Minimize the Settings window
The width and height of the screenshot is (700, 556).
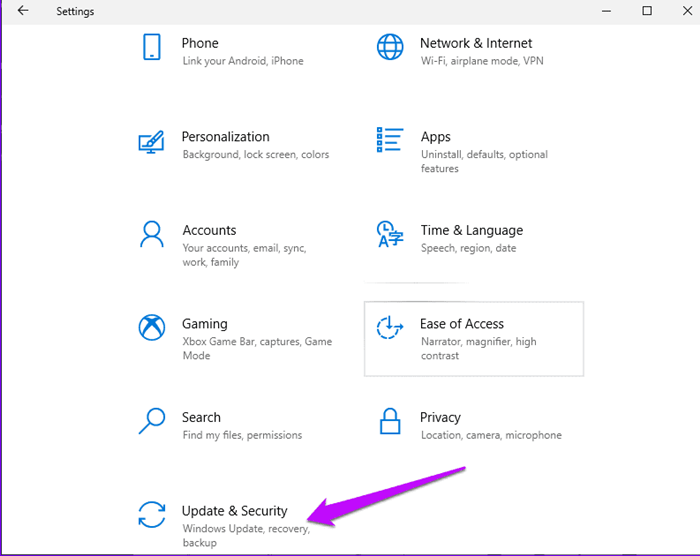point(606,11)
